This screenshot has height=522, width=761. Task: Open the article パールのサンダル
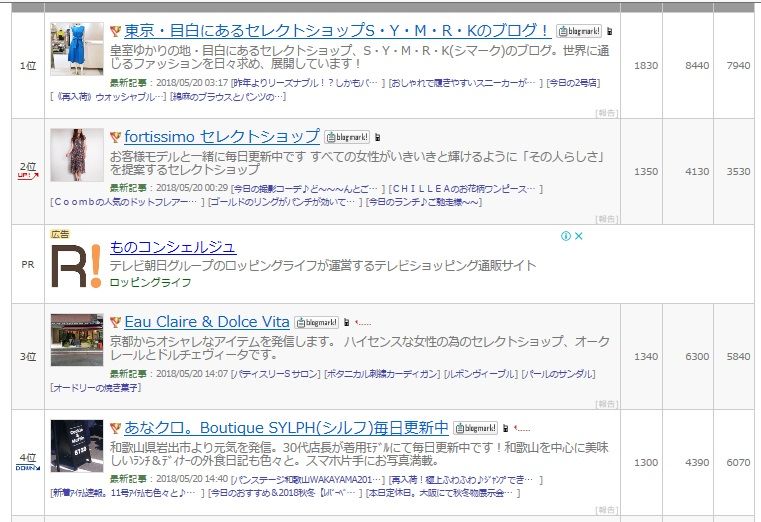(558, 374)
